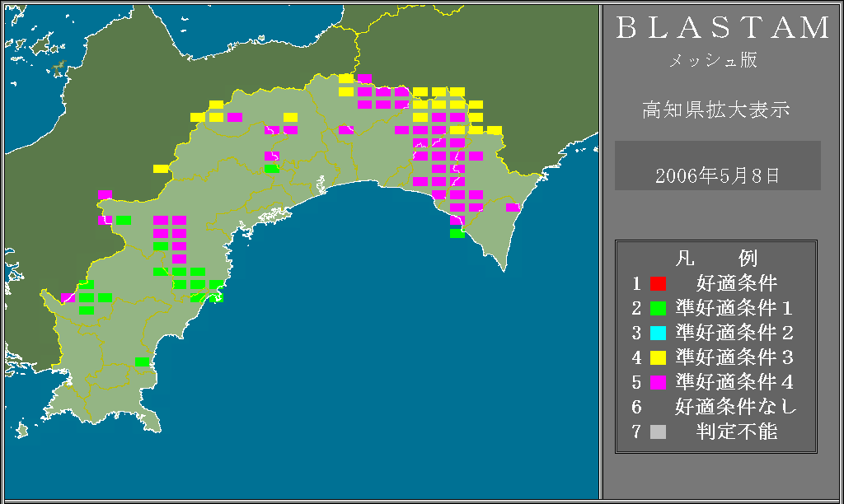Click the green cell below magenta at Muroto-side coast
Viewport: 844px width, 504px height.
pyautogui.click(x=457, y=233)
